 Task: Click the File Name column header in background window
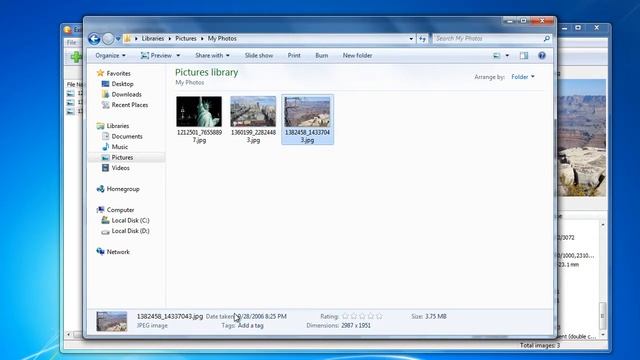75,84
